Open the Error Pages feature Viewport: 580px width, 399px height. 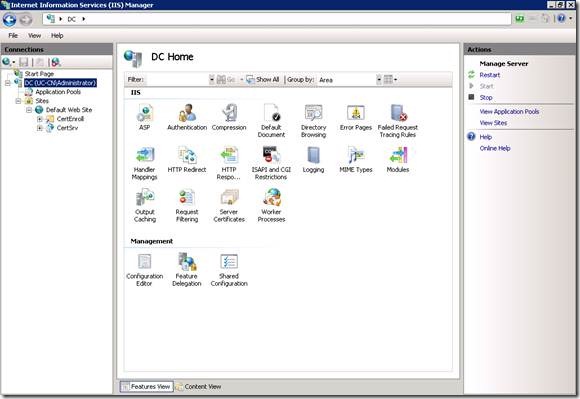click(356, 117)
